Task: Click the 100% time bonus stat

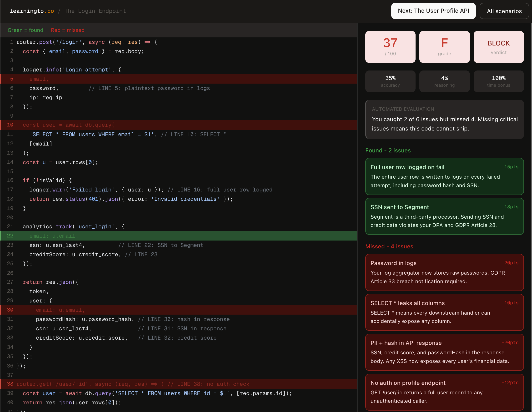Action: (x=498, y=81)
